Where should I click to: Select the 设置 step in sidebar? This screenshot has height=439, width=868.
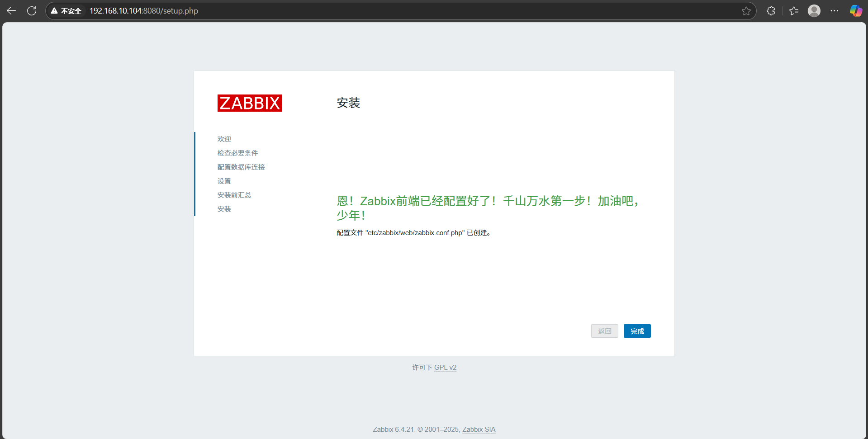click(x=224, y=181)
